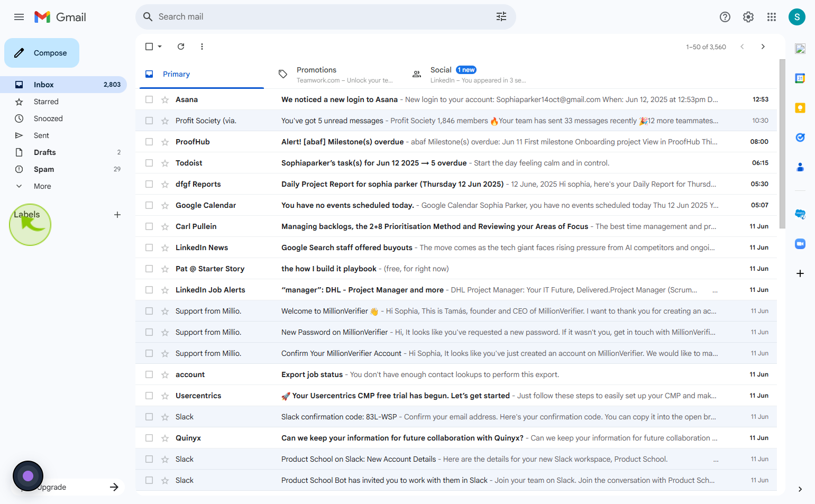Screen dimensions: 815x504
Task: Open "LinkedIn Job Alerts" Project Manager email
Action: (456, 290)
